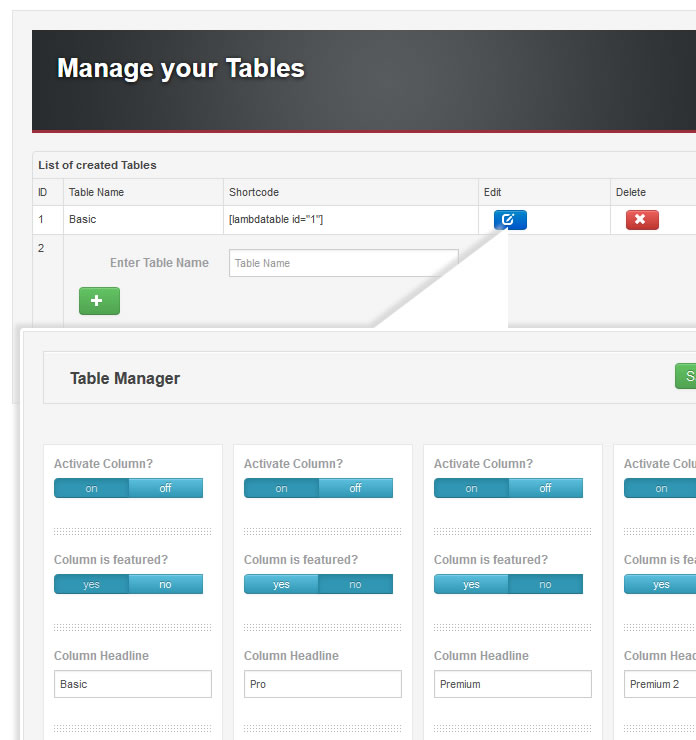Click the red Delete icon for Basic table
Screen dimensions: 696x740
coord(642,220)
